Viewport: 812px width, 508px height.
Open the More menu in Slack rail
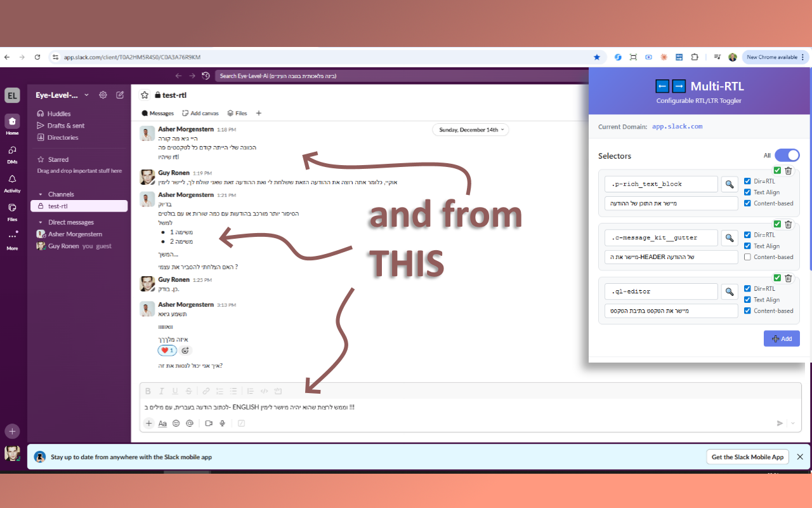pyautogui.click(x=12, y=239)
